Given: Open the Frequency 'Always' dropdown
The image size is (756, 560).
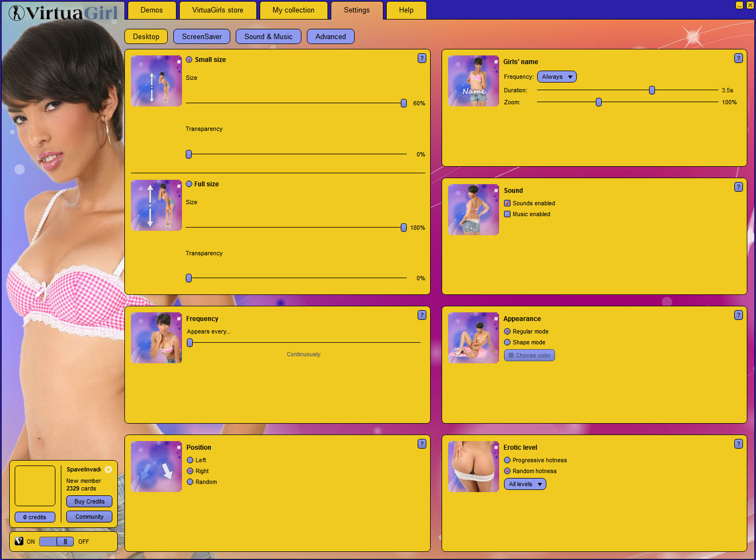Looking at the screenshot, I should 557,77.
